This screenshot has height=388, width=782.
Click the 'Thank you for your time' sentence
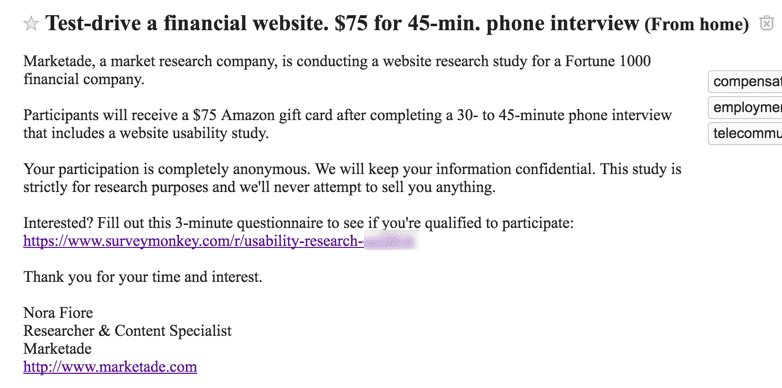tap(143, 276)
